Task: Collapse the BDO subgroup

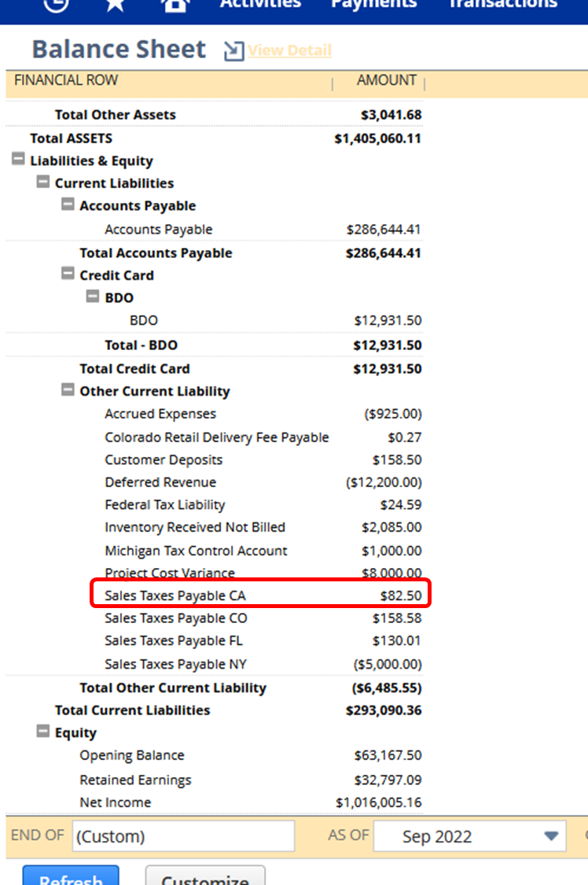Action: (93, 297)
